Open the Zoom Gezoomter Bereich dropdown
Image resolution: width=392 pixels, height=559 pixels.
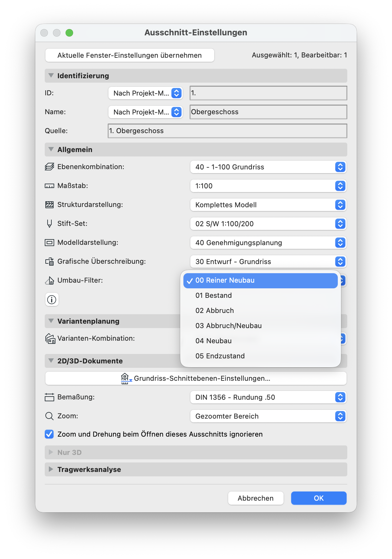pos(268,416)
